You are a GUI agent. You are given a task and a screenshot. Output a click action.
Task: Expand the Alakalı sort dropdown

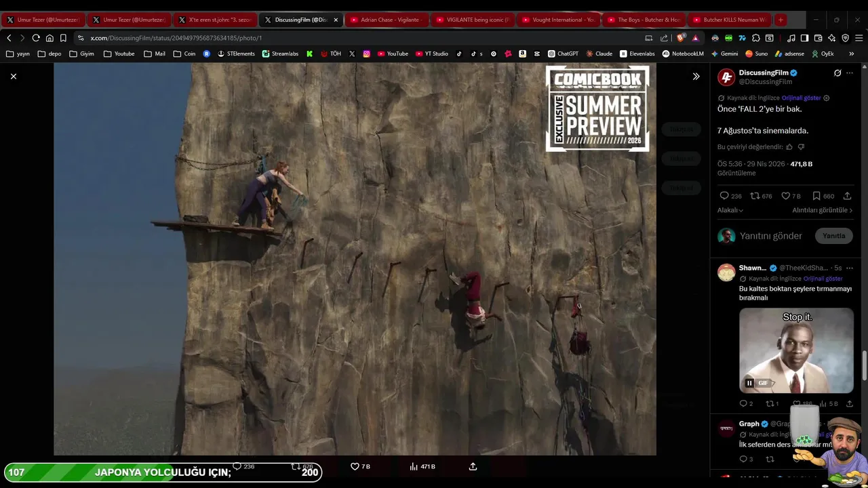pos(730,211)
